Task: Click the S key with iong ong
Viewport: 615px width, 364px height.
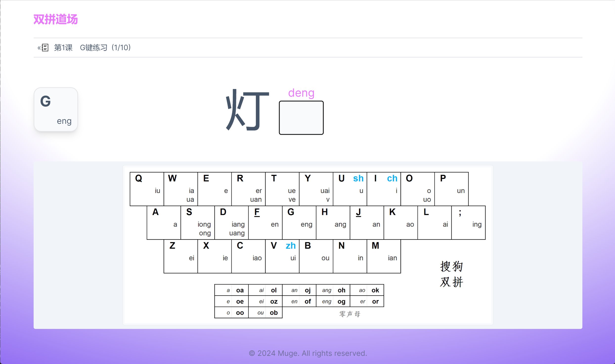Action: click(198, 222)
